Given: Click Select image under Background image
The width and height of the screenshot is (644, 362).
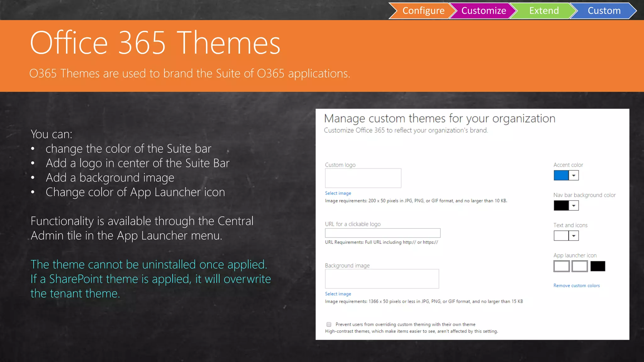Looking at the screenshot, I should pyautogui.click(x=338, y=294).
